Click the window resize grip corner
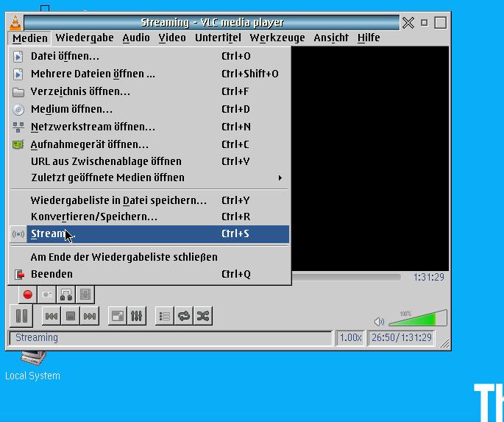This screenshot has height=422, width=504. (x=444, y=343)
